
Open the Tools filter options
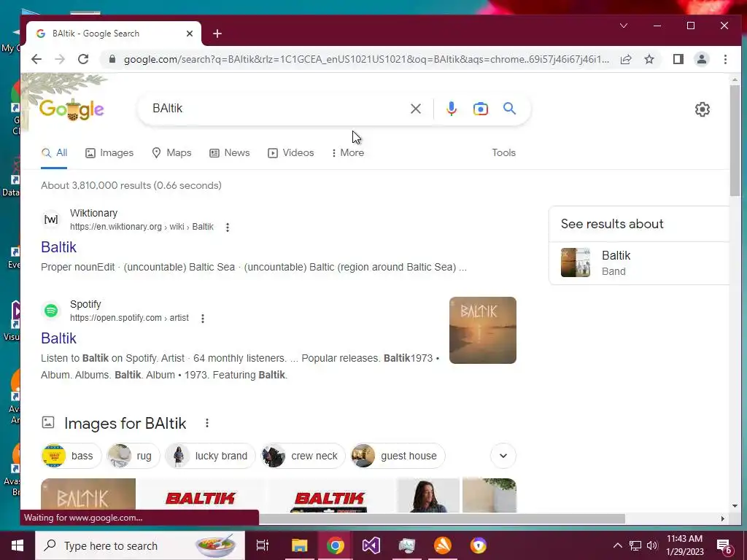[x=503, y=152]
